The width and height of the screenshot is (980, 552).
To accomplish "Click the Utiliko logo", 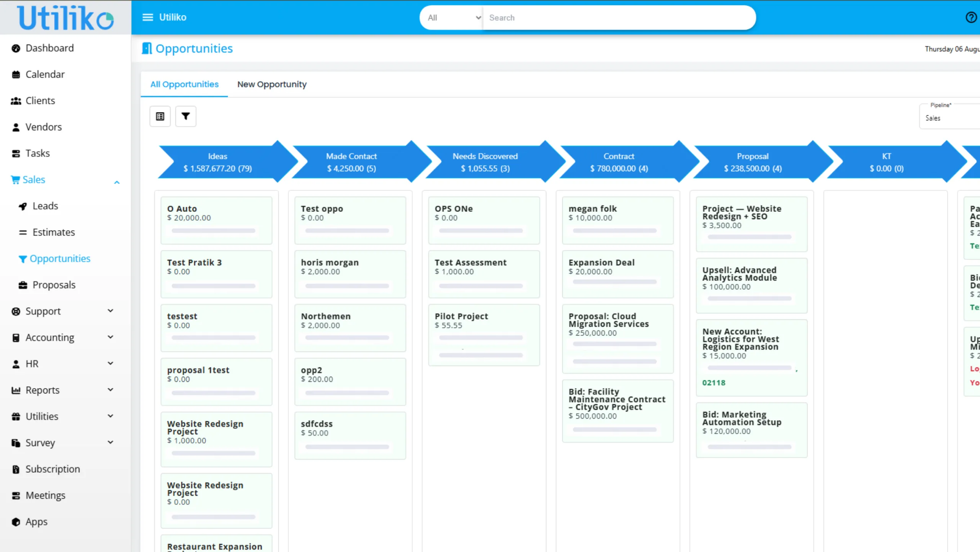I will (x=65, y=18).
